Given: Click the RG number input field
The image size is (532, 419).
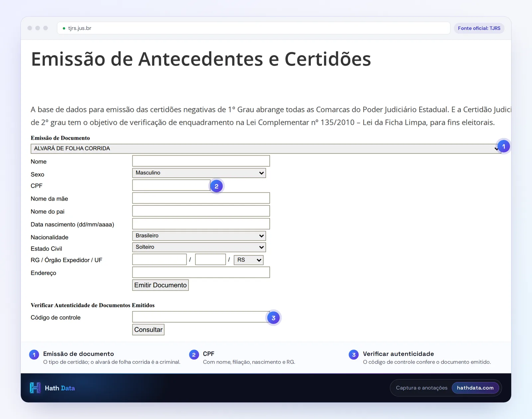Looking at the screenshot, I should [x=159, y=259].
